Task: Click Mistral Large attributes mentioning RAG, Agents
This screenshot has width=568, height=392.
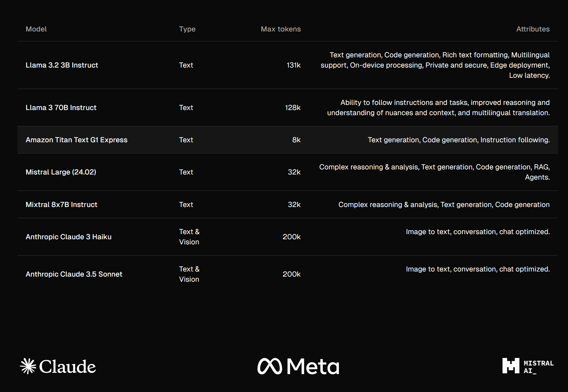Action: 434,172
